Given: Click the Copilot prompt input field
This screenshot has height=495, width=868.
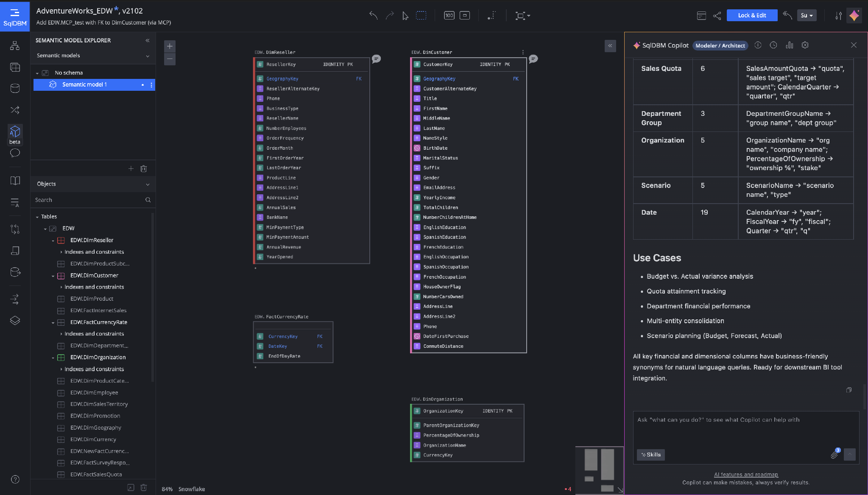Looking at the screenshot, I should (746, 429).
